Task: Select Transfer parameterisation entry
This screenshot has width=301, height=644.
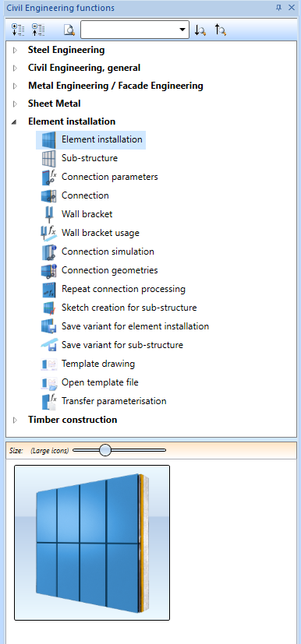Action: coord(114,401)
